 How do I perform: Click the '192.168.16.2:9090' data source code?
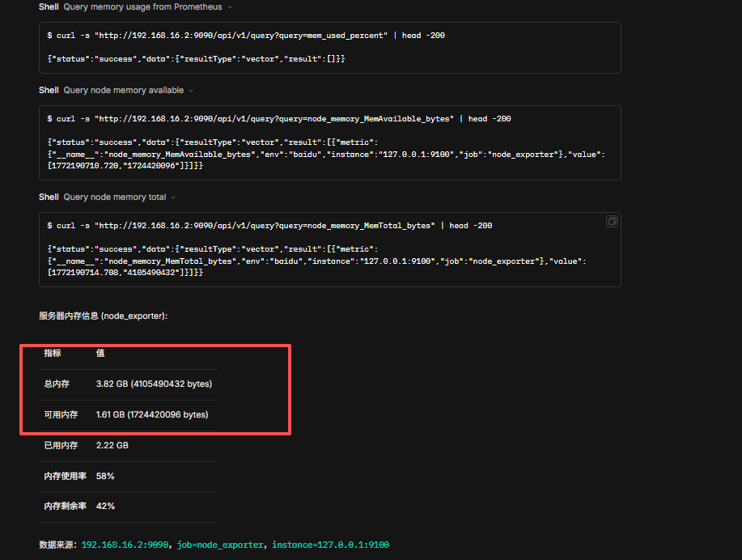[x=125, y=545]
